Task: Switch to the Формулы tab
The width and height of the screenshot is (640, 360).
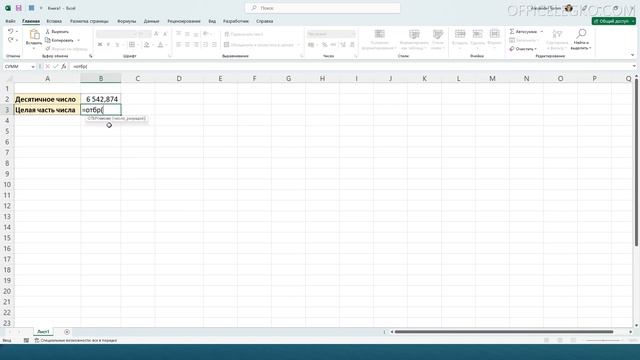Action: [127, 21]
